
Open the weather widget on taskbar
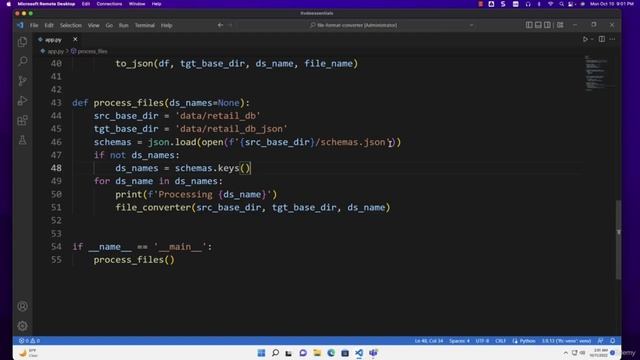point(29,353)
